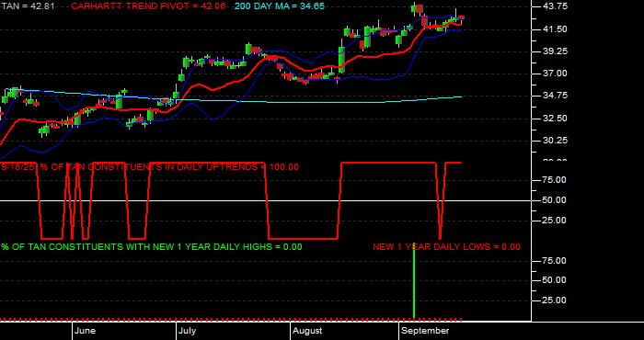Click the 75.00 level in uptrends panel
Image resolution: width=644 pixels, height=340 pixels.
point(555,180)
